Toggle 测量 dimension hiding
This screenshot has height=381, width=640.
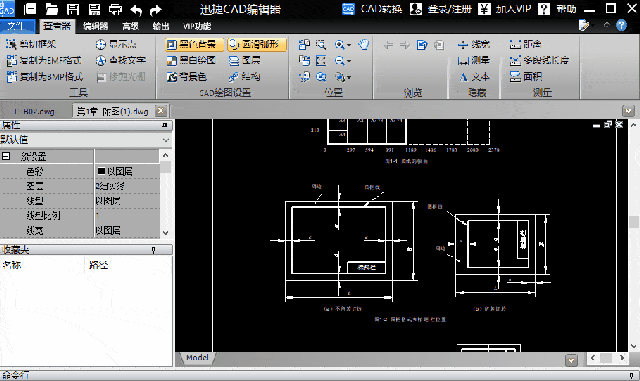click(x=473, y=60)
